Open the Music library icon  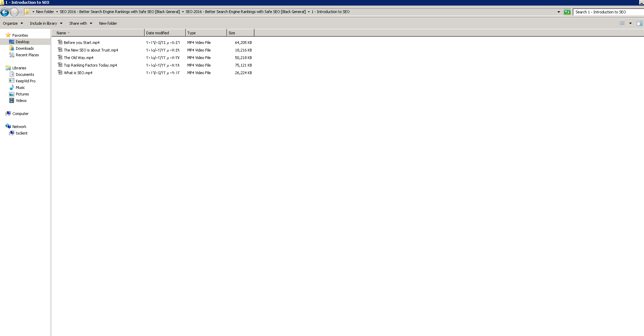12,88
